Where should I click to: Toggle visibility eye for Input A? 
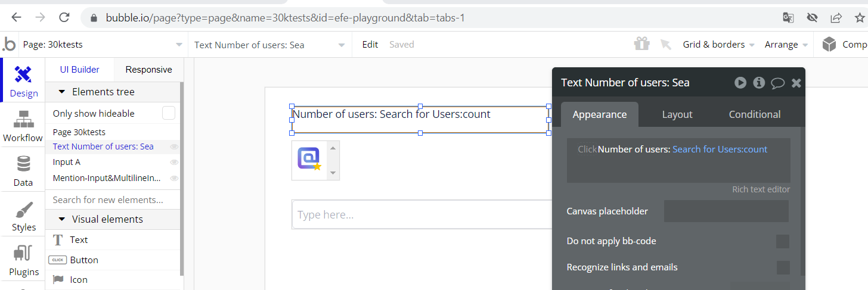pos(174,162)
